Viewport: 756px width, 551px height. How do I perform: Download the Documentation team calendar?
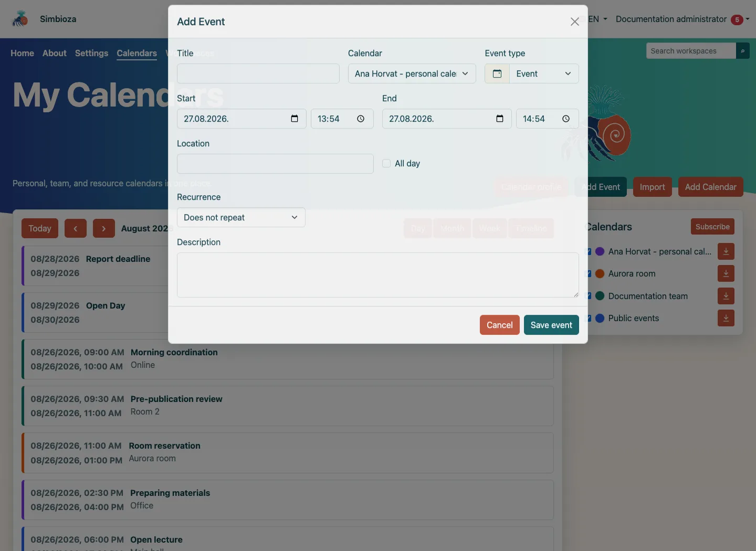(x=726, y=296)
